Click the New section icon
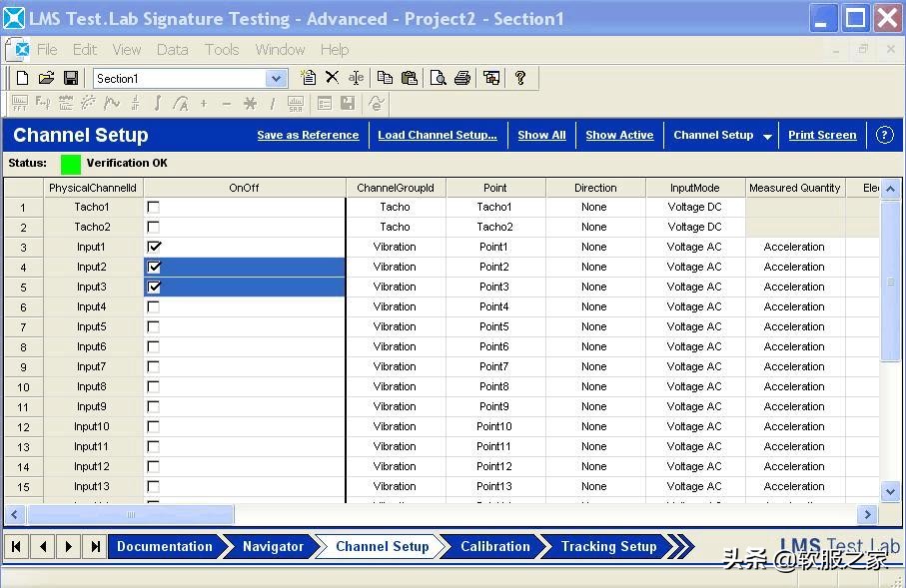Image resolution: width=906 pixels, height=588 pixels. coord(309,78)
